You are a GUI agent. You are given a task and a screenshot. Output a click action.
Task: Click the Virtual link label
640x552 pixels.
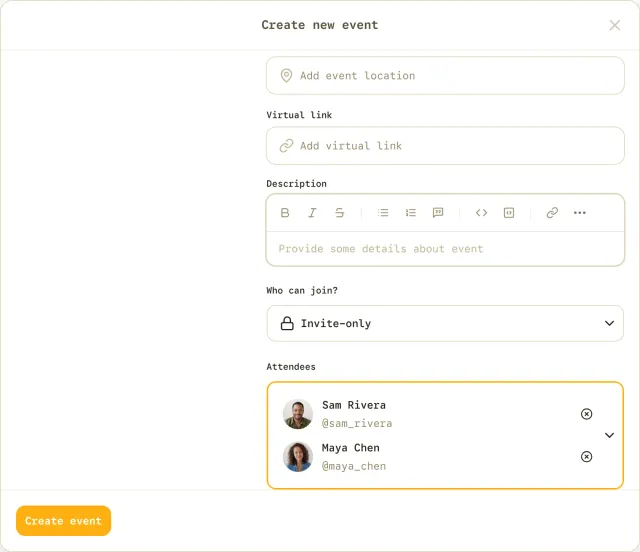tap(299, 115)
